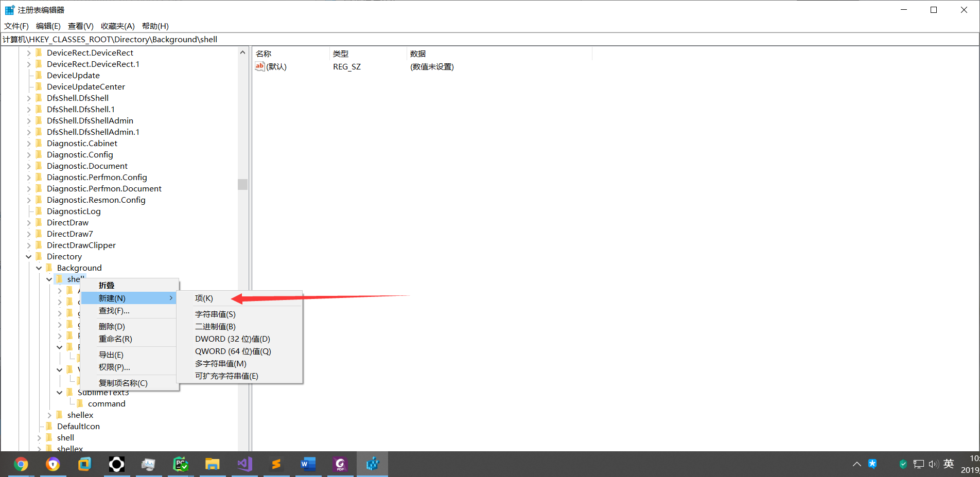Switch the input method indicator 英
The width and height of the screenshot is (980, 477).
tap(949, 464)
